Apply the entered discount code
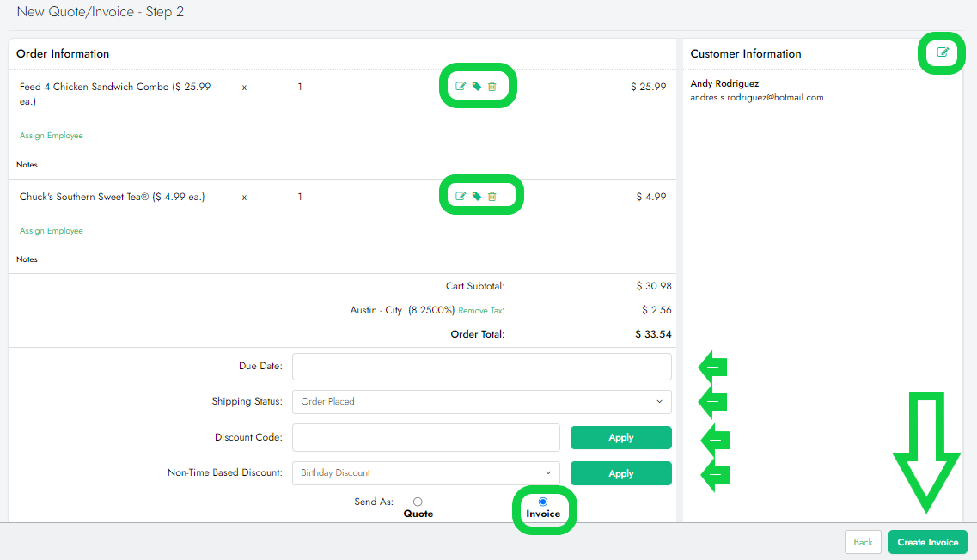Image resolution: width=977 pixels, height=560 pixels. pyautogui.click(x=620, y=437)
